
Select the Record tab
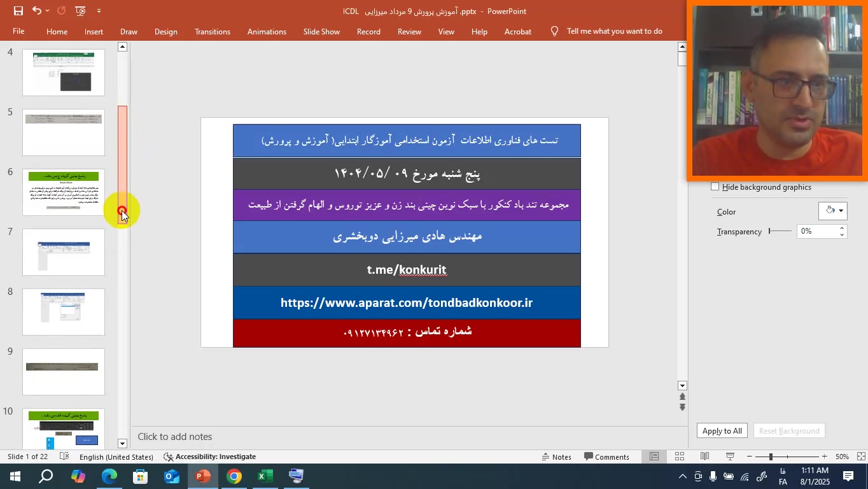(x=368, y=31)
